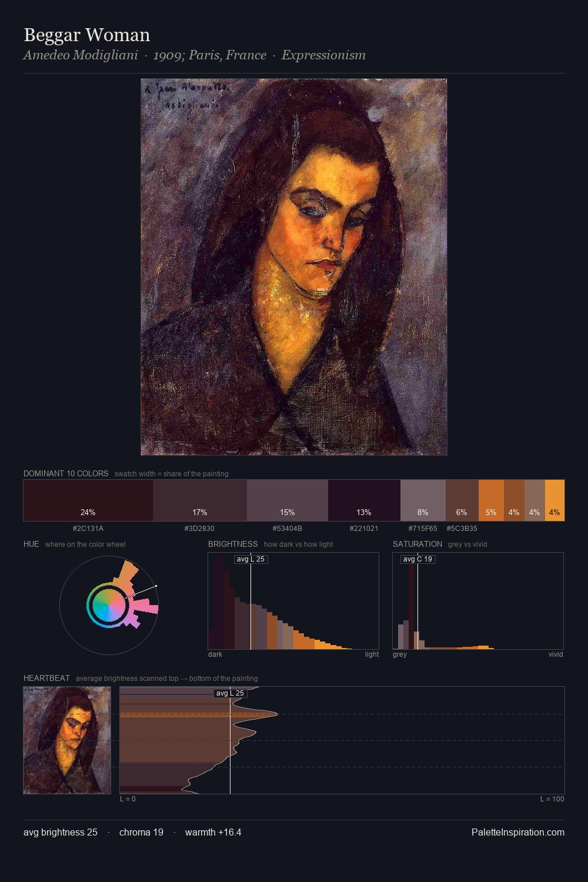Choose the 13% swatch #221021

pos(364,500)
